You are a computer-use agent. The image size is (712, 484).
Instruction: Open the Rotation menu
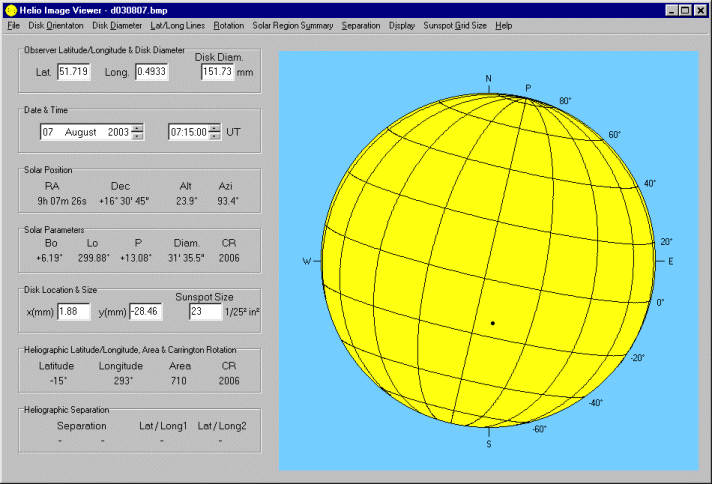pyautogui.click(x=228, y=24)
